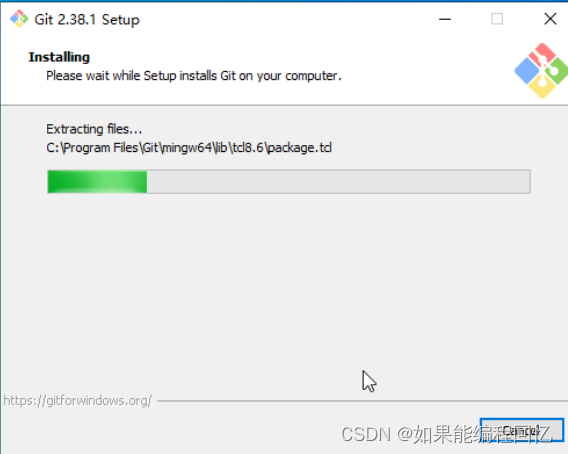Screen dimensions: 568x454
Task: Click the horizontal line beside gitforwindows link
Action: pos(362,401)
